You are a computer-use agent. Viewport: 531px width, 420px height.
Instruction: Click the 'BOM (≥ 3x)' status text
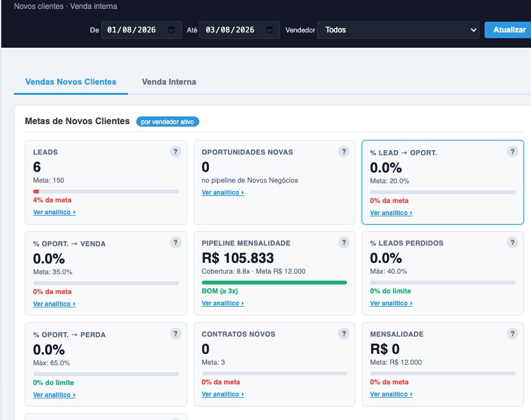coord(220,291)
